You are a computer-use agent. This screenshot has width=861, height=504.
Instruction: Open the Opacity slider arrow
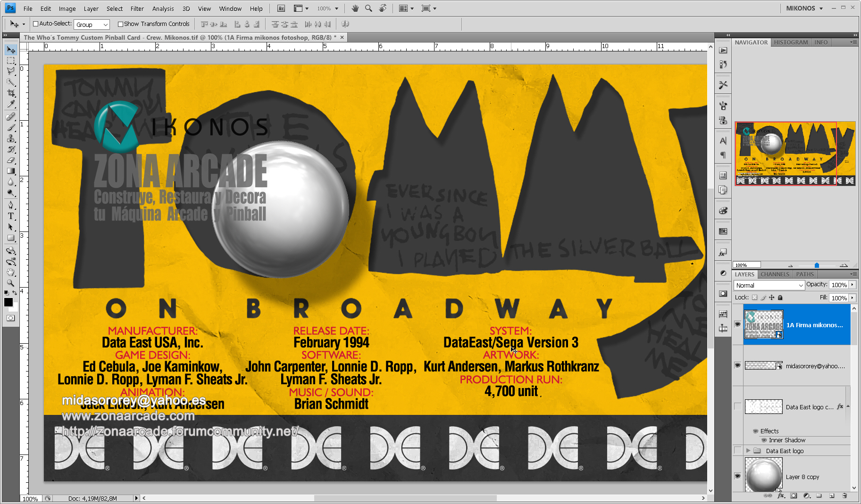[852, 285]
